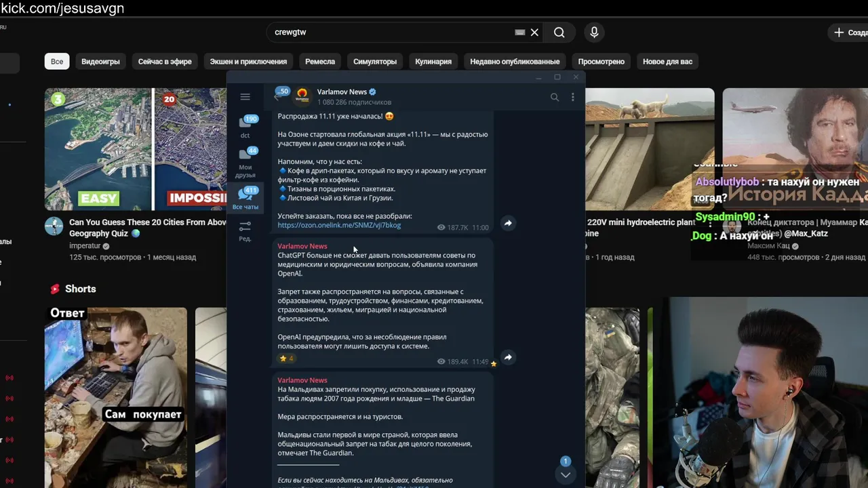Open the Can You Guess These 20 Cities title

click(148, 228)
